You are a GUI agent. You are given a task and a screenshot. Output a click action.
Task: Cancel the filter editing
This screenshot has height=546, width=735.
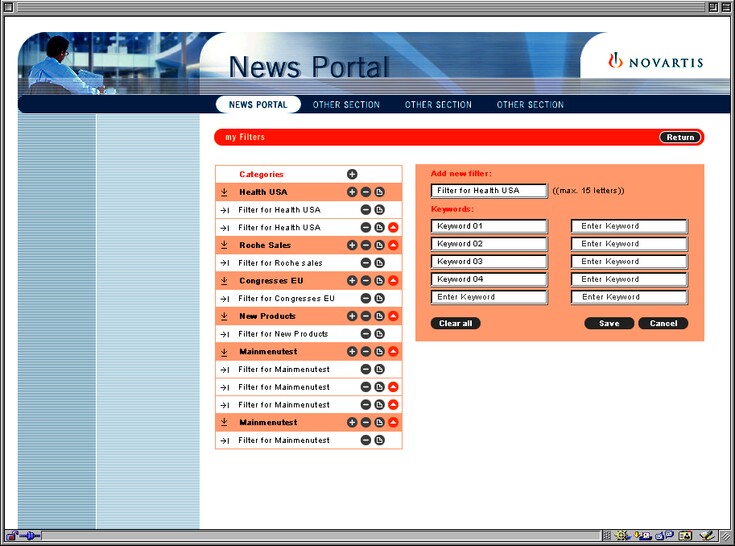(663, 323)
